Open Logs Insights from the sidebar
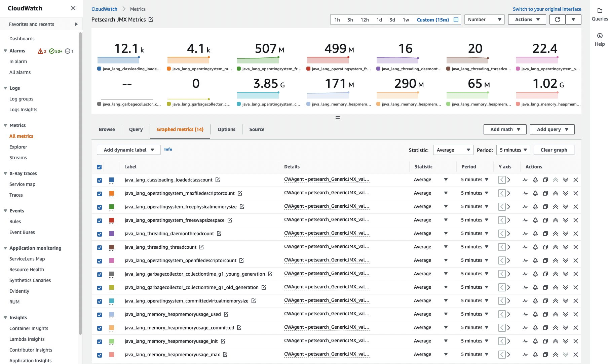The height and width of the screenshot is (364, 609). pos(24,110)
